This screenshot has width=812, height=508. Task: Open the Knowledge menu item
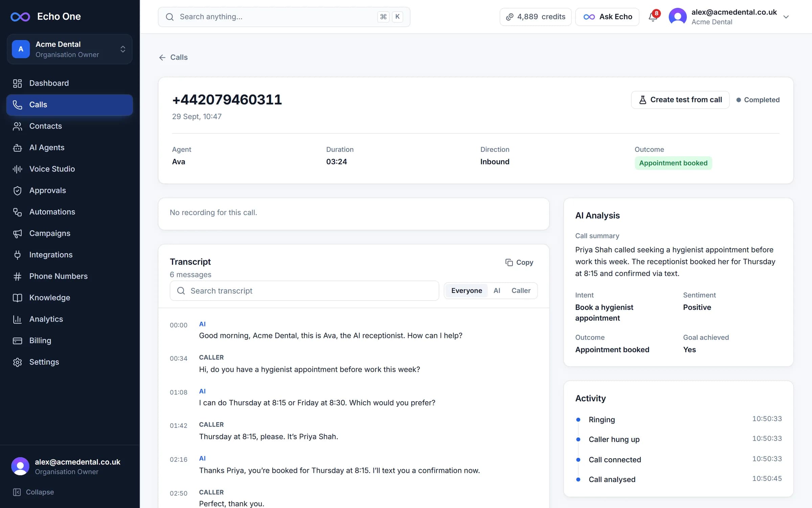(69, 298)
